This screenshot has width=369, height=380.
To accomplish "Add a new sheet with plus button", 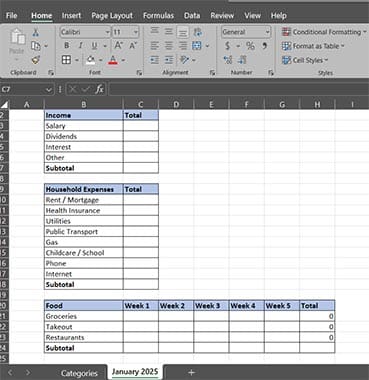I will tap(191, 373).
